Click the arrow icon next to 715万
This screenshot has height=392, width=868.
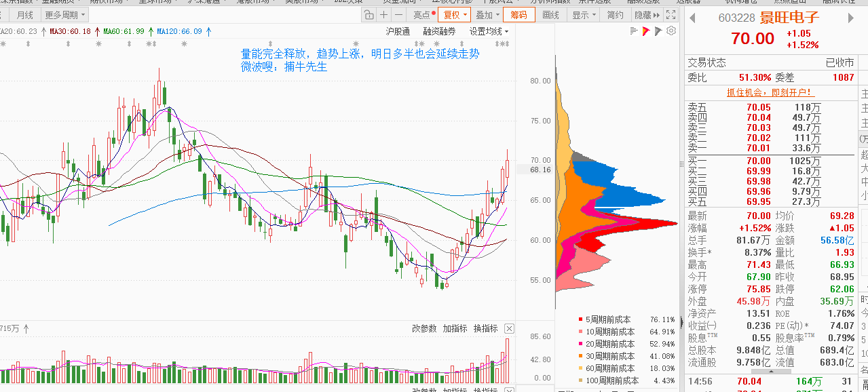(x=26, y=328)
